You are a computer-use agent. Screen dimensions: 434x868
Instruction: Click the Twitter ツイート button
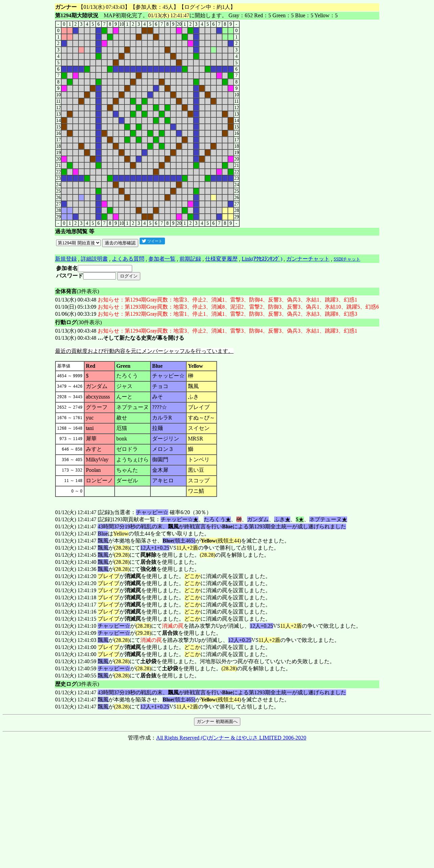click(x=152, y=241)
